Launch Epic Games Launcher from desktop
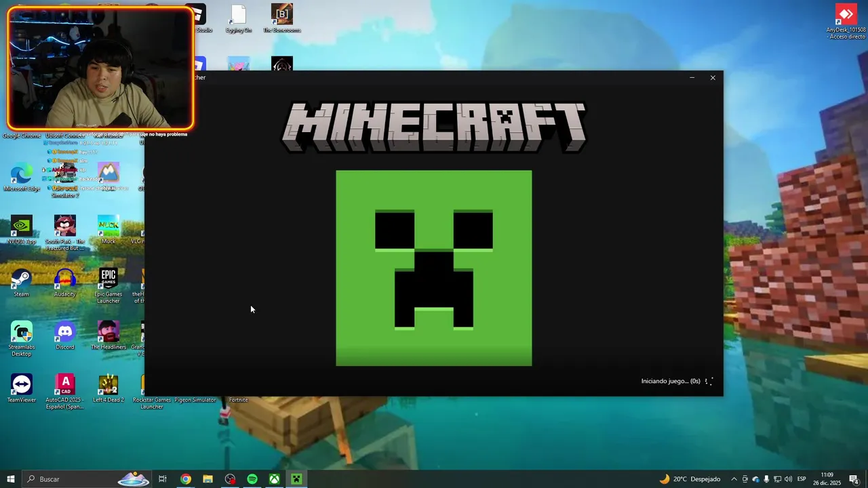 [108, 286]
